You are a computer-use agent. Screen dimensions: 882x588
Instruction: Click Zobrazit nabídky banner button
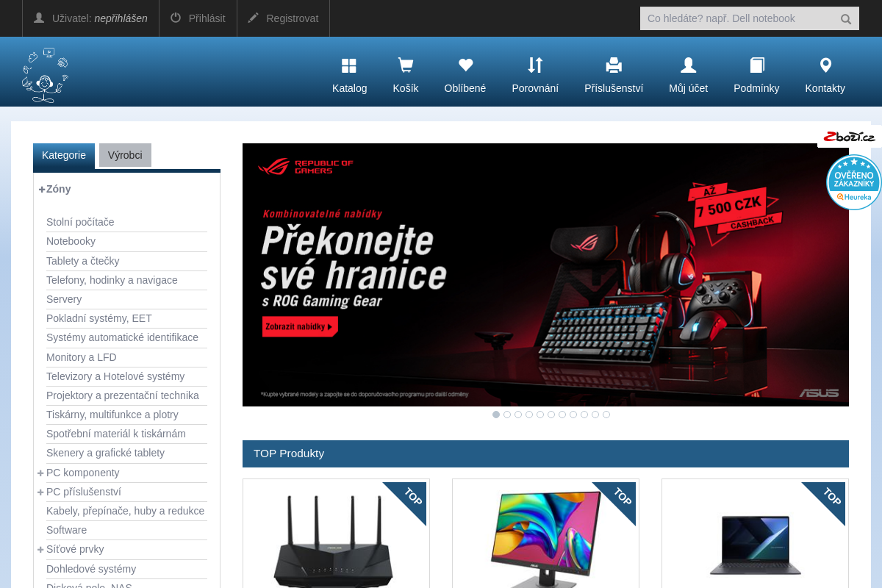300,326
